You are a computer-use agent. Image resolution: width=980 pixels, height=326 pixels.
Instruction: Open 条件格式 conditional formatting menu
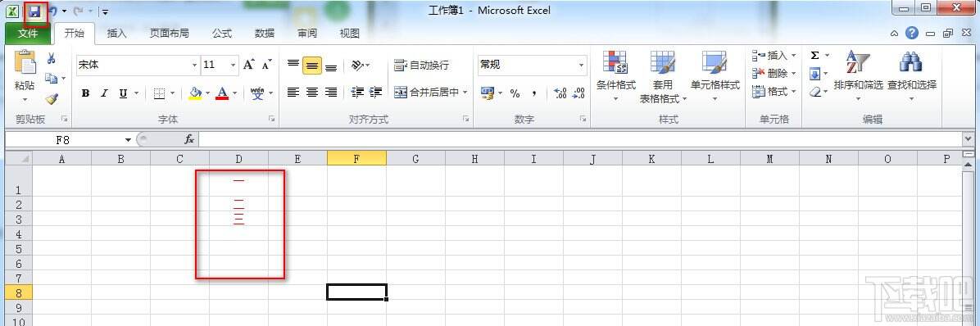tap(615, 76)
